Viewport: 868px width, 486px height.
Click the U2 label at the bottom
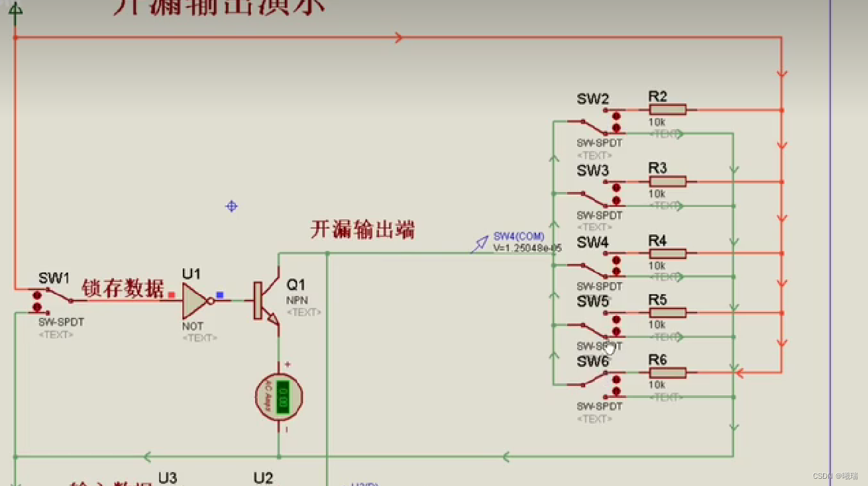click(x=263, y=479)
